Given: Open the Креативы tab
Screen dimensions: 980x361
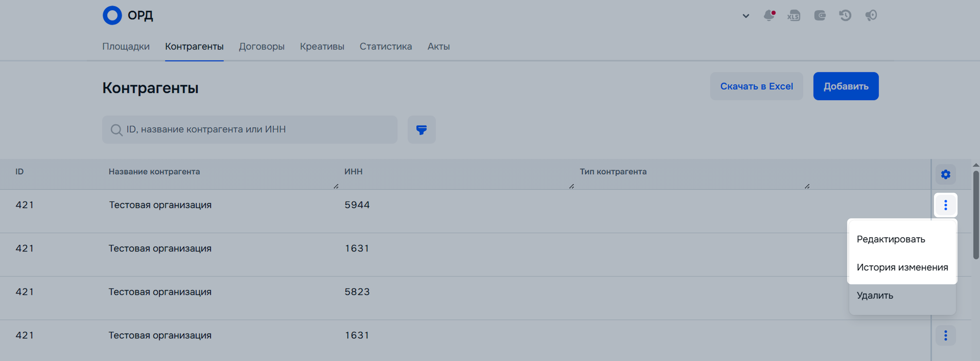Looking at the screenshot, I should 322,47.
